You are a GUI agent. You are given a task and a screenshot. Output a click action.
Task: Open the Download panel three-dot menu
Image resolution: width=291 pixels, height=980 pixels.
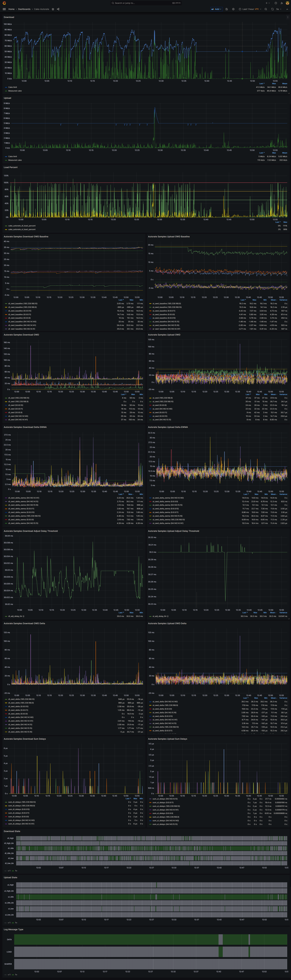(288, 17)
